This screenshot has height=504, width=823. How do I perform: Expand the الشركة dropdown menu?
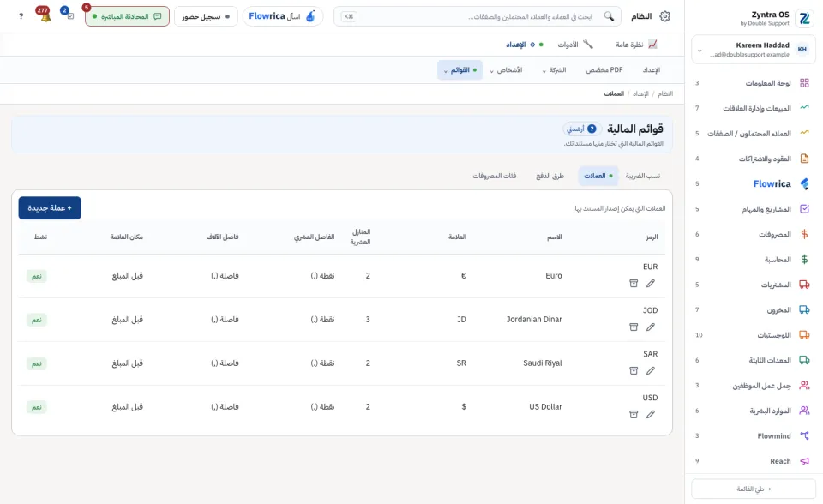[554, 69]
